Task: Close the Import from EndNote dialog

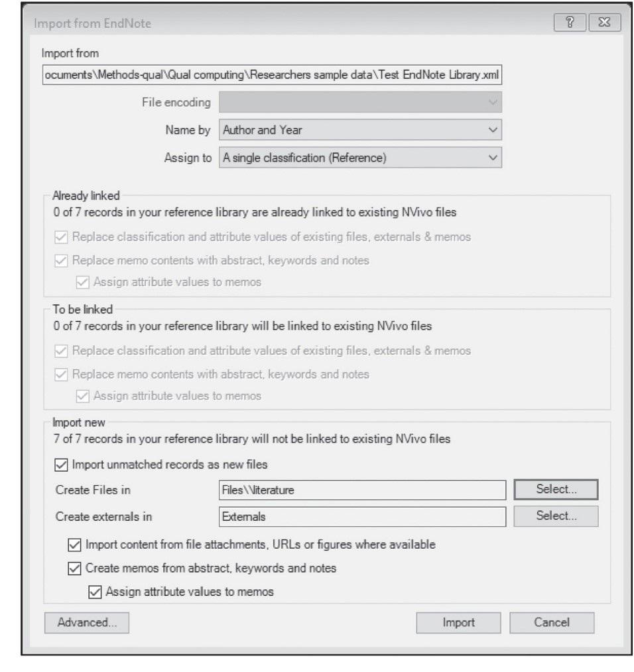Action: 604,23
